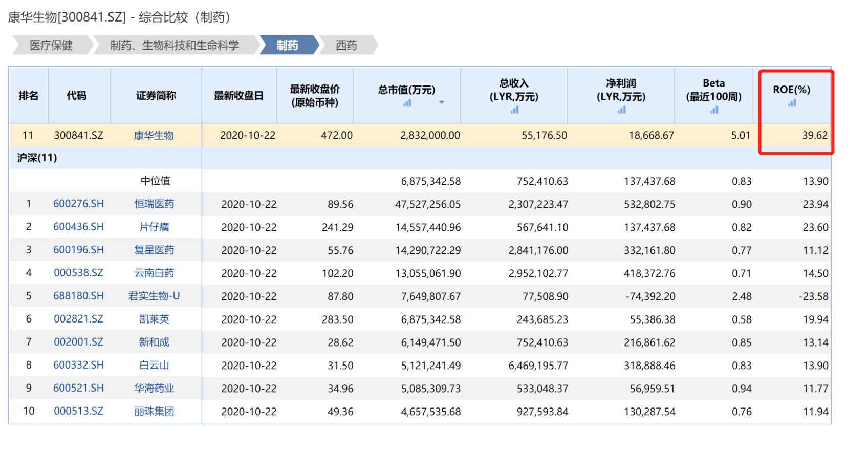Open stock code 000513.SZ link
The height and width of the screenshot is (451, 868).
click(x=78, y=411)
